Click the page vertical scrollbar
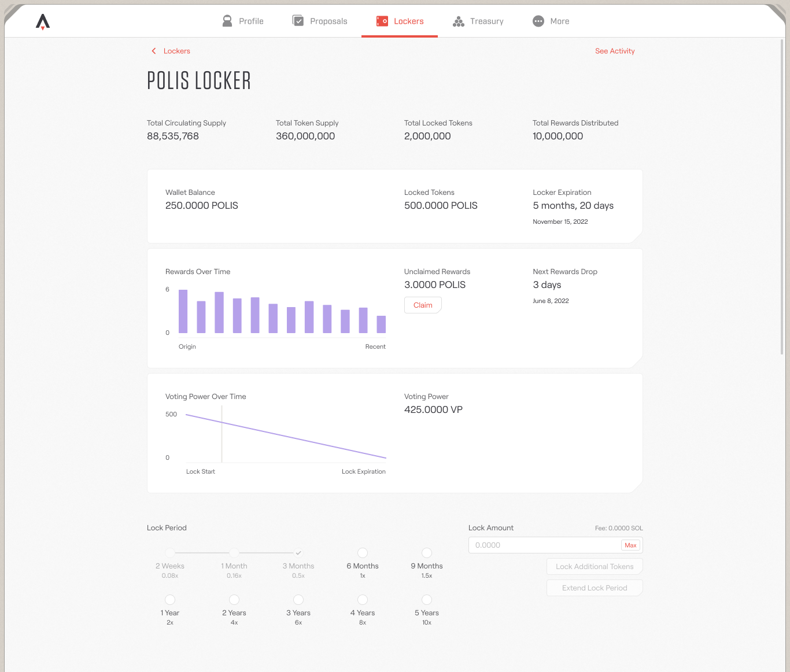Viewport: 790px width, 672px height. coord(782,197)
